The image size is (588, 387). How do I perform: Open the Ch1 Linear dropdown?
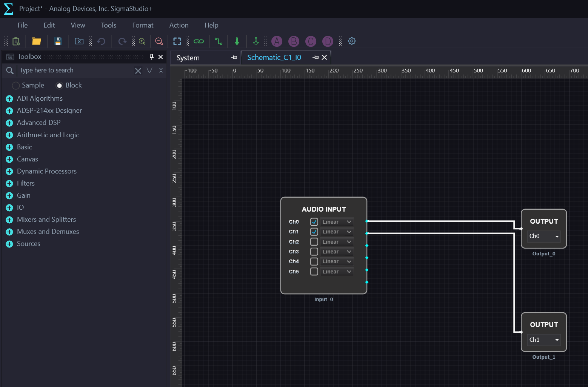pos(337,232)
